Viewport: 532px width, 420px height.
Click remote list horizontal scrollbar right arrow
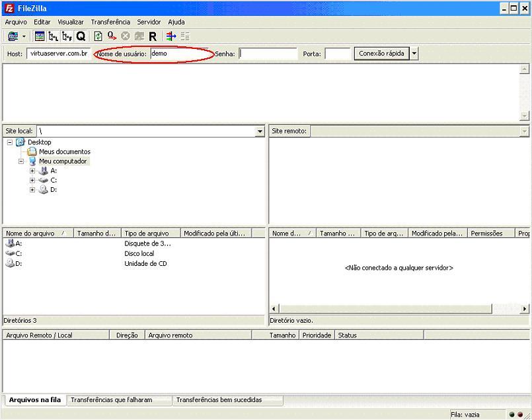tap(525, 309)
